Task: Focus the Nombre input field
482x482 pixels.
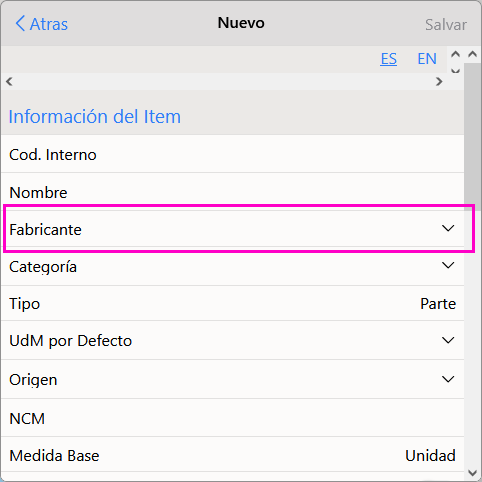Action: pyautogui.click(x=233, y=192)
